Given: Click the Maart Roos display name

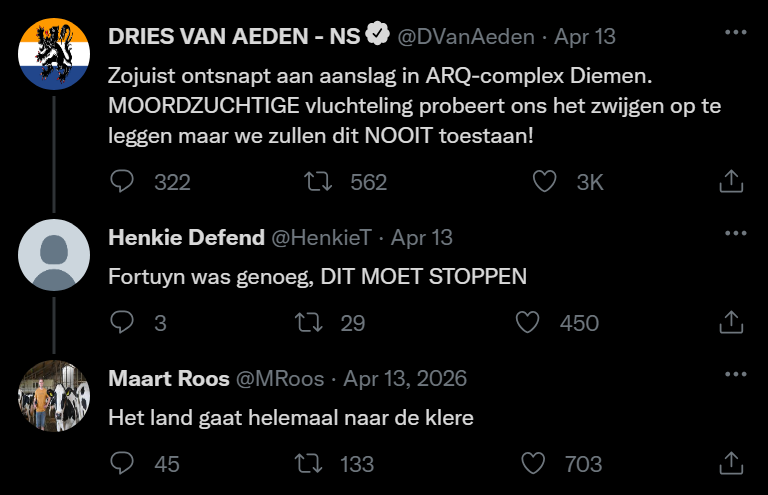Looking at the screenshot, I should (x=167, y=379).
